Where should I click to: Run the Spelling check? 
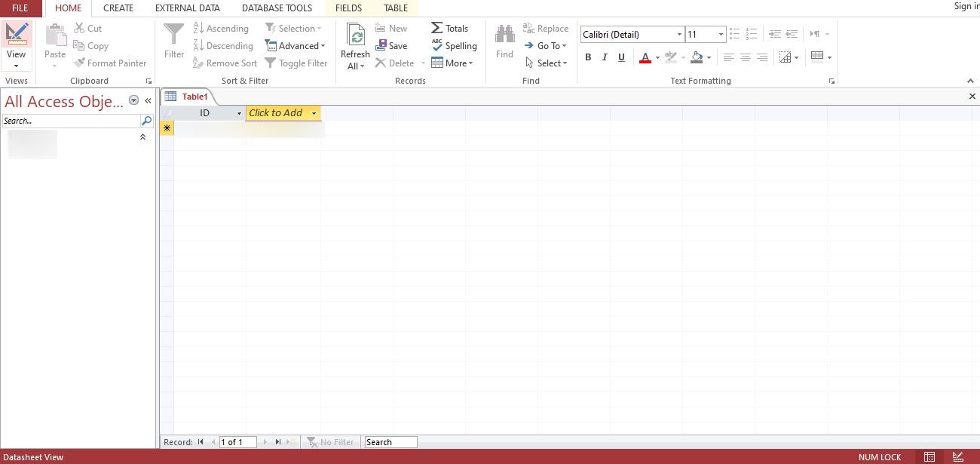click(x=455, y=45)
